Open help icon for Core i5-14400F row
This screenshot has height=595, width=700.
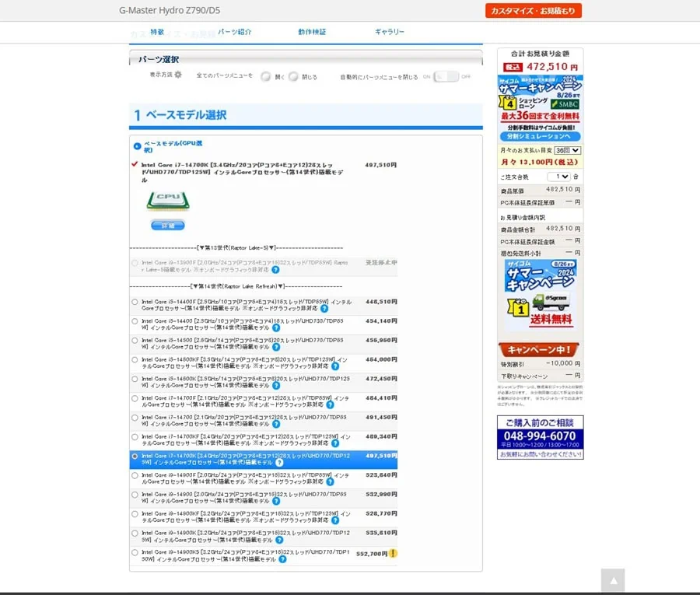[x=324, y=309]
